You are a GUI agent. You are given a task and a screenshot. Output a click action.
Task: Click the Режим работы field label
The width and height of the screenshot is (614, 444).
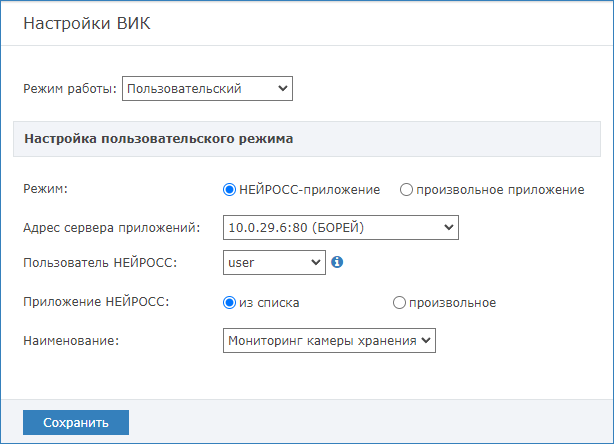[x=70, y=89]
